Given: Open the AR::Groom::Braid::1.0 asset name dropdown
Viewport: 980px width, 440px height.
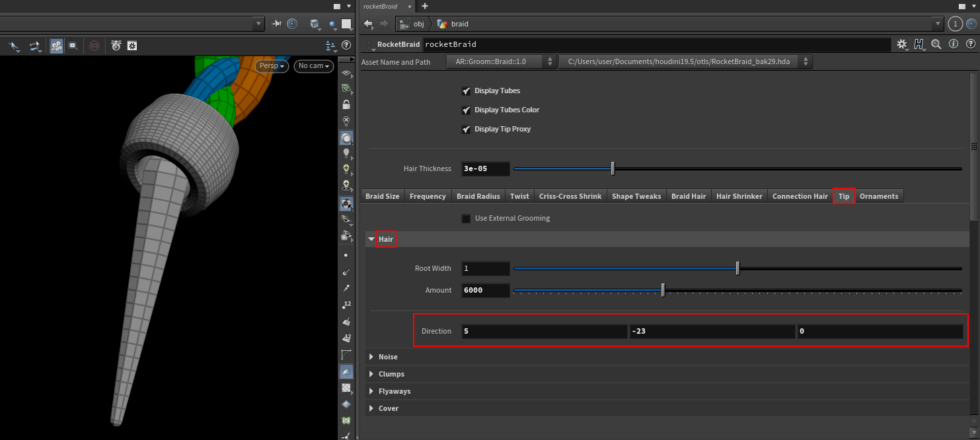Looking at the screenshot, I should coord(502,61).
